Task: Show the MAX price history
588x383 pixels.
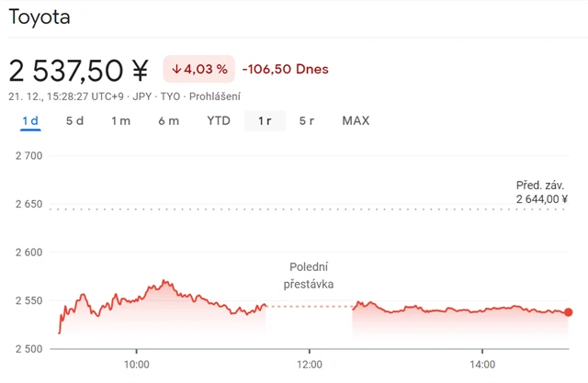Action: click(x=356, y=120)
